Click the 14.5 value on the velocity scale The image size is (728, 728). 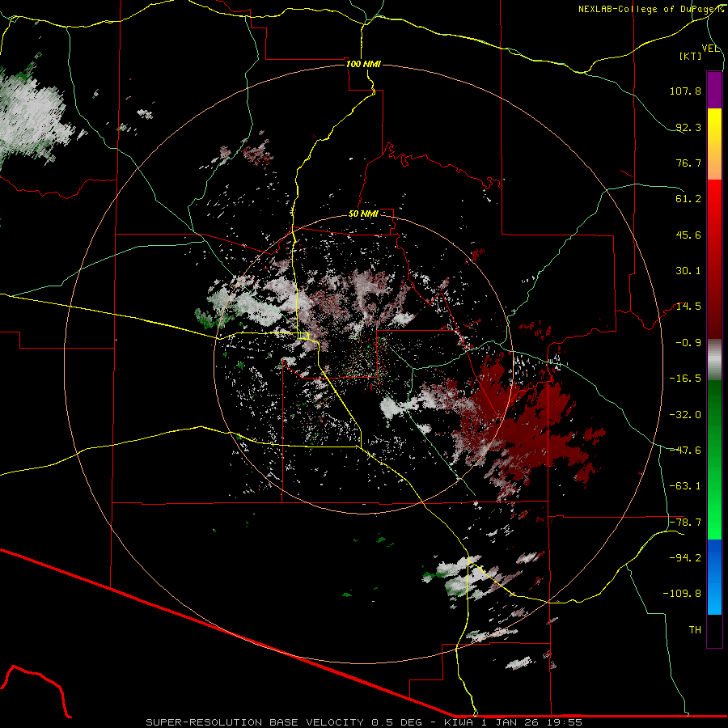[688, 307]
